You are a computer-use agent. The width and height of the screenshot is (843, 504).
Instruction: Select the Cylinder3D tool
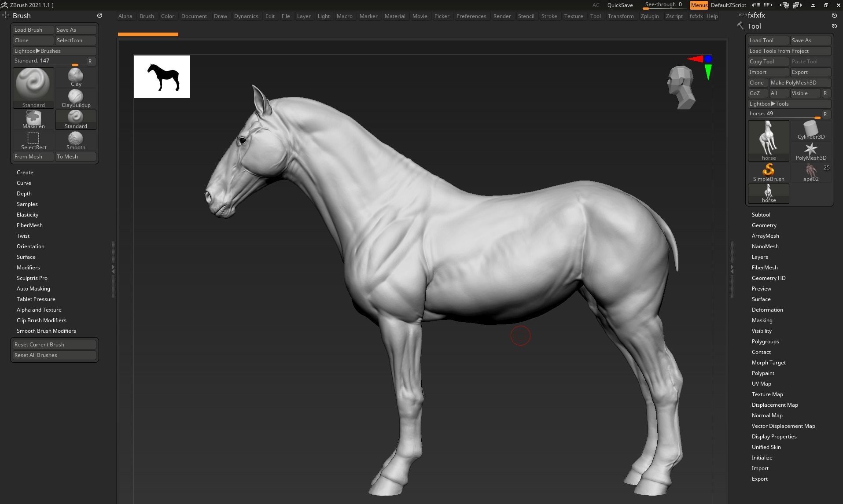pos(810,128)
